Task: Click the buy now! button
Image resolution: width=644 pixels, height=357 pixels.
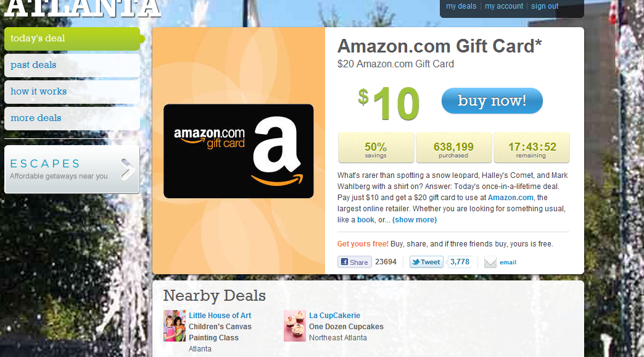Action: 492,100
